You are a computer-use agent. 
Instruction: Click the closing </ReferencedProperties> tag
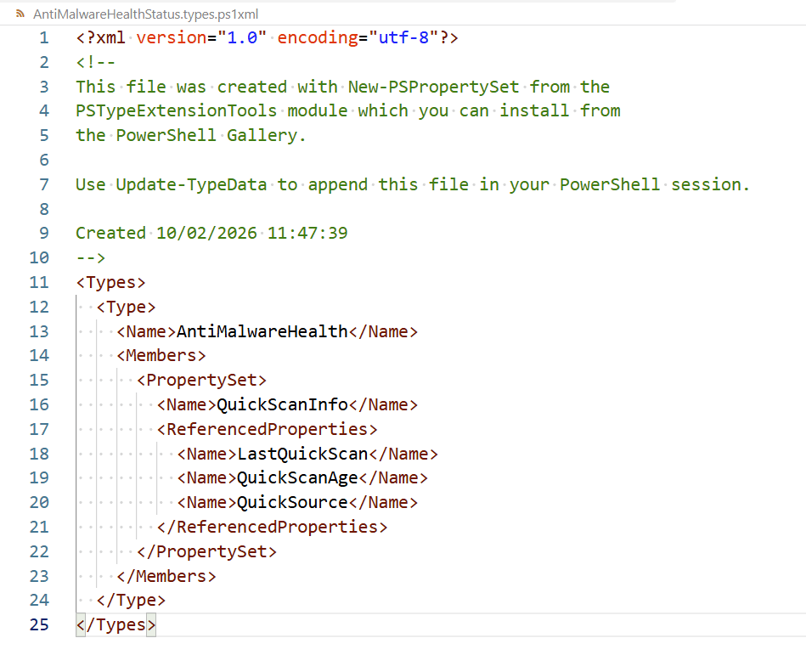click(x=273, y=527)
